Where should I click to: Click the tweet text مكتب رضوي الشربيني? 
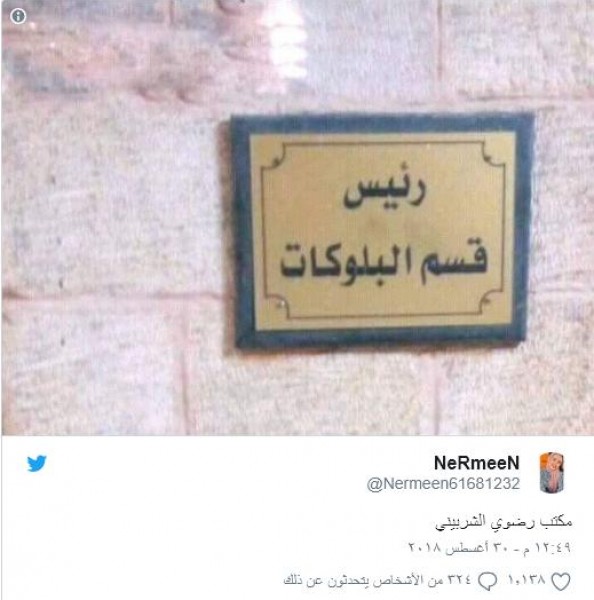(503, 522)
